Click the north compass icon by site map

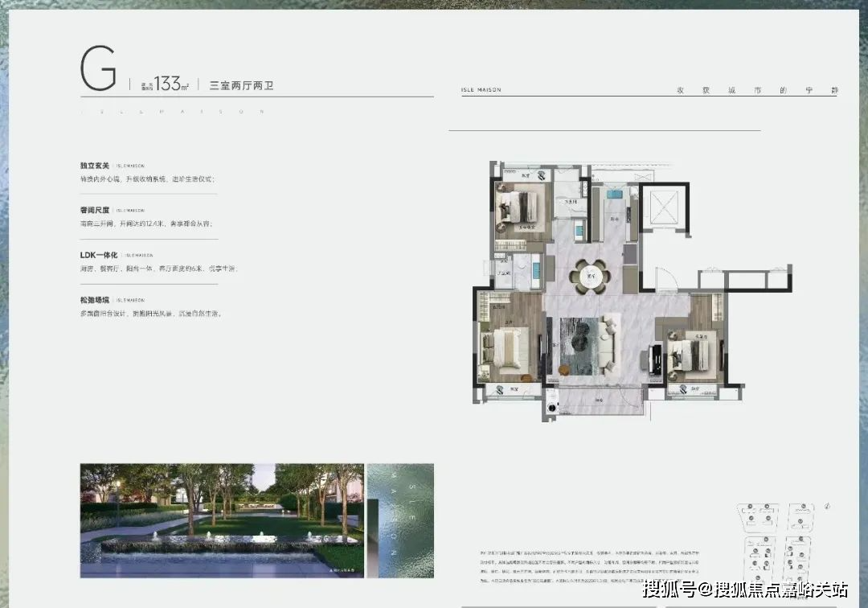pyautogui.click(x=827, y=506)
